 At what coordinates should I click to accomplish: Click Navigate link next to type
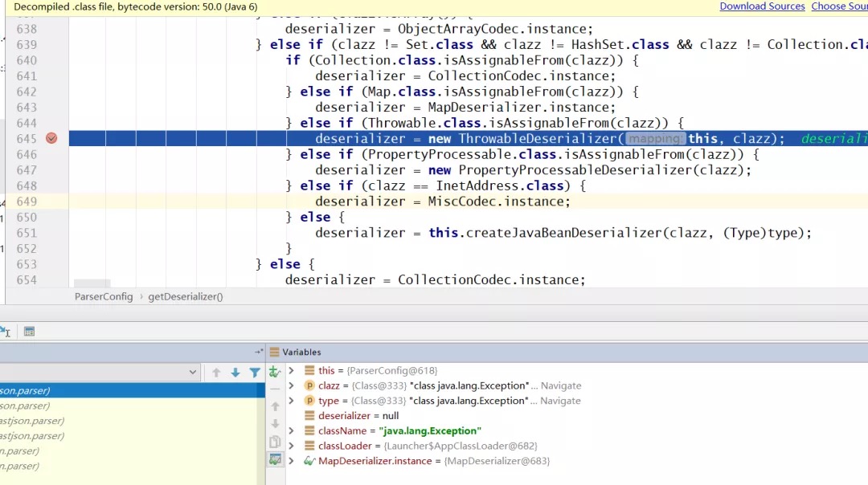pos(560,401)
